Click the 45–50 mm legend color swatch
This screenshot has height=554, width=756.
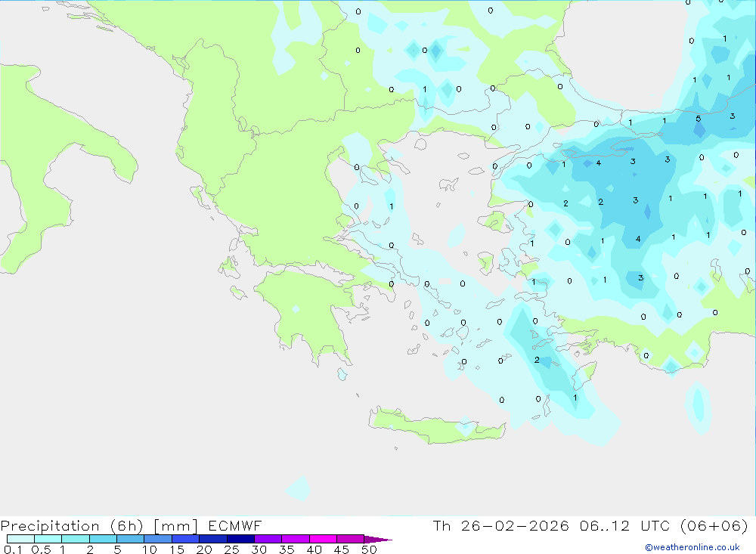click(351, 539)
